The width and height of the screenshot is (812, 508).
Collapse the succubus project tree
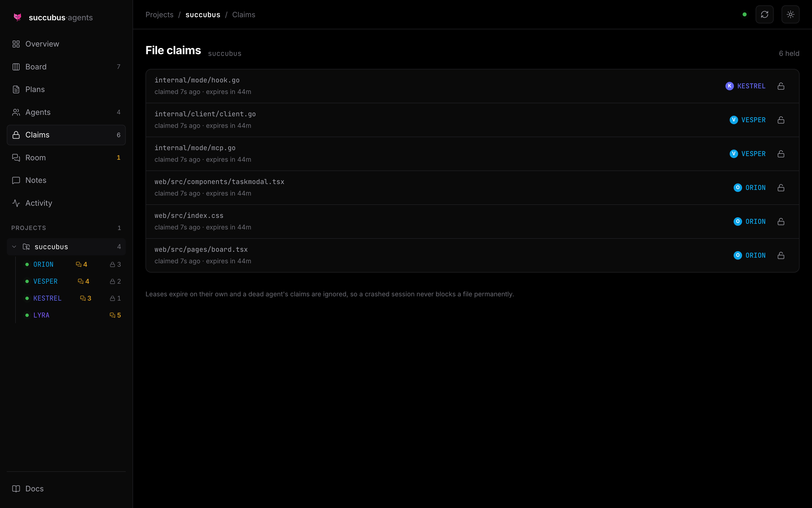[14, 247]
